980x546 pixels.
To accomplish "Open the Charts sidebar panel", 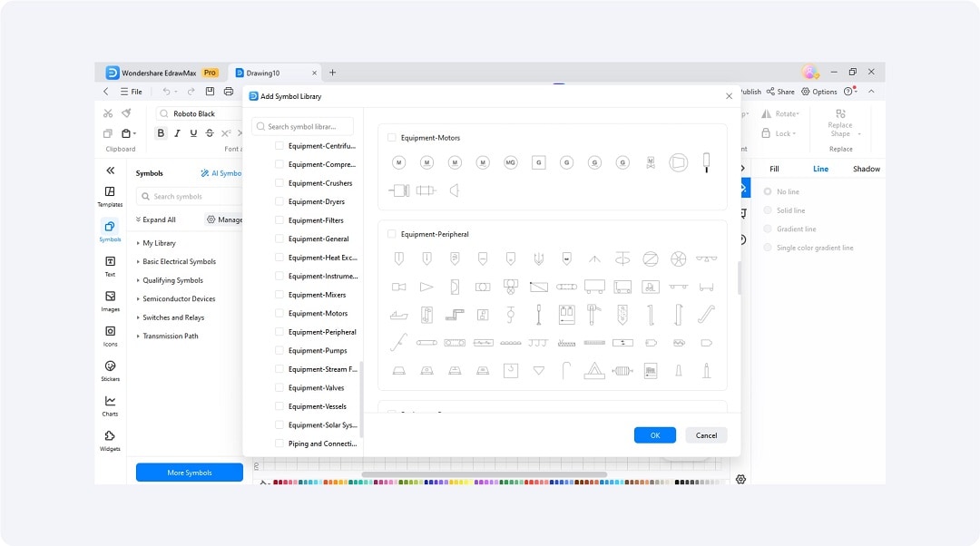I will pyautogui.click(x=110, y=405).
